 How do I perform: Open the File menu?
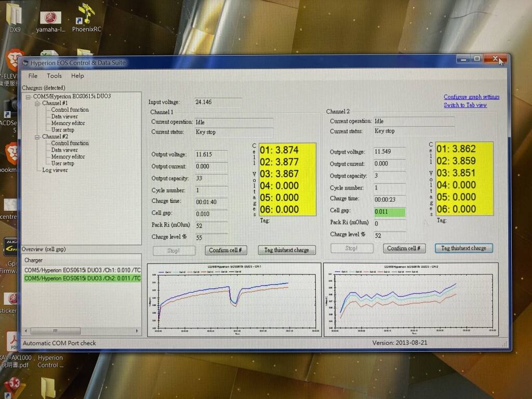click(x=33, y=76)
